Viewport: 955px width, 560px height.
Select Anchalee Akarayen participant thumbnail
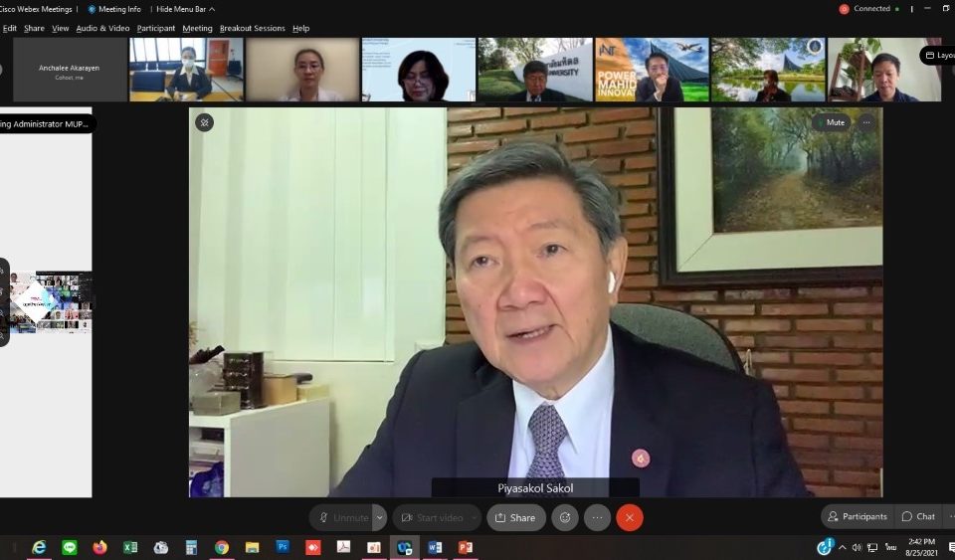tap(70, 70)
